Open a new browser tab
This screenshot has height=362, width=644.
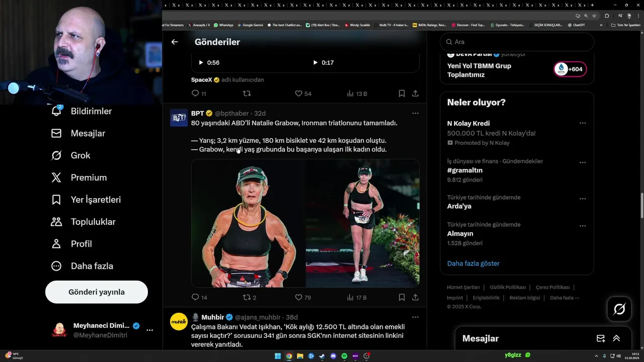click(592, 5)
